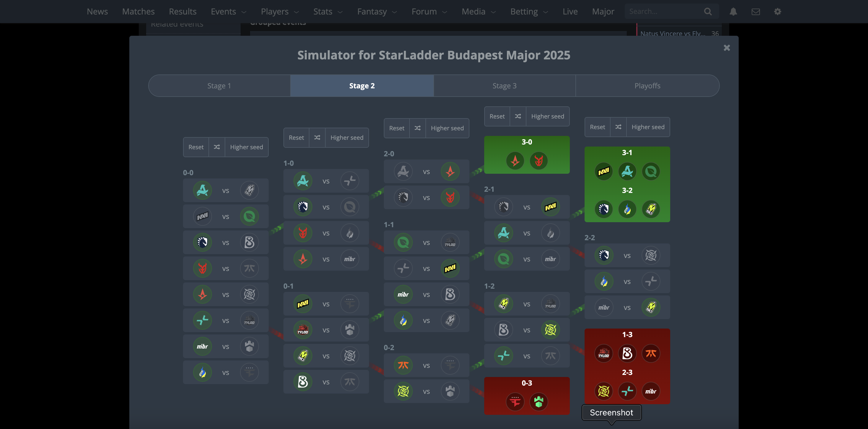Choose Fnatic logo in 0-2 round
Viewport: 868px width, 429px height.
(403, 365)
